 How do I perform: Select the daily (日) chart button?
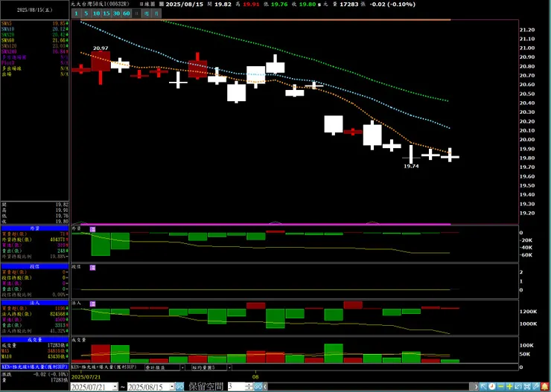pos(137,13)
